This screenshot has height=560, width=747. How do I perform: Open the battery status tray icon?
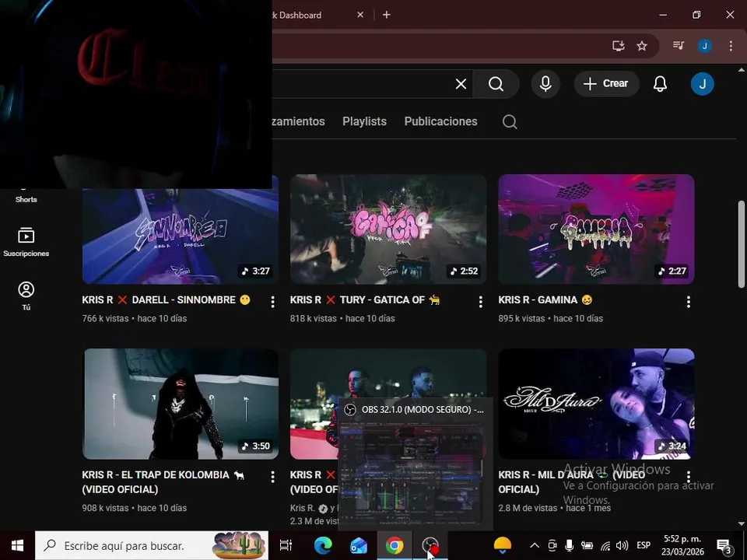[587, 546]
